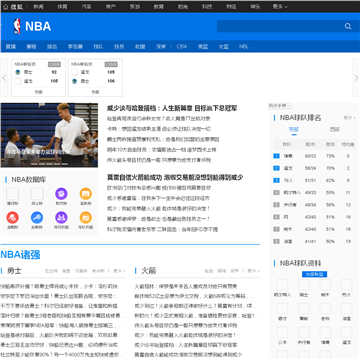Click first-row orange icon in NBA数据库
Viewport: 360px width, 360px height.
tap(86, 194)
